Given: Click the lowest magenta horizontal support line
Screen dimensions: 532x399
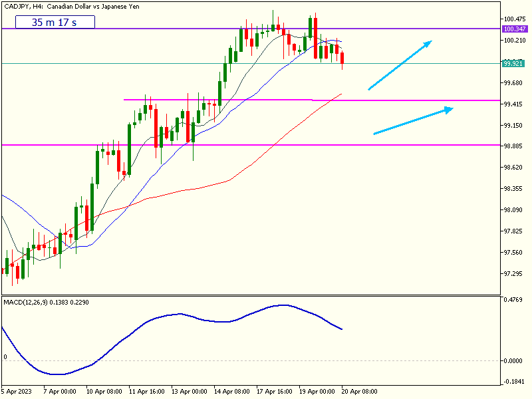Looking at the screenshot, I should tap(266, 145).
